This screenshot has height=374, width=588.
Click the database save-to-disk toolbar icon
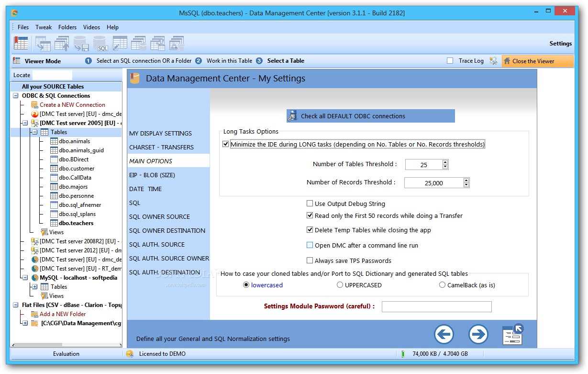click(x=81, y=44)
